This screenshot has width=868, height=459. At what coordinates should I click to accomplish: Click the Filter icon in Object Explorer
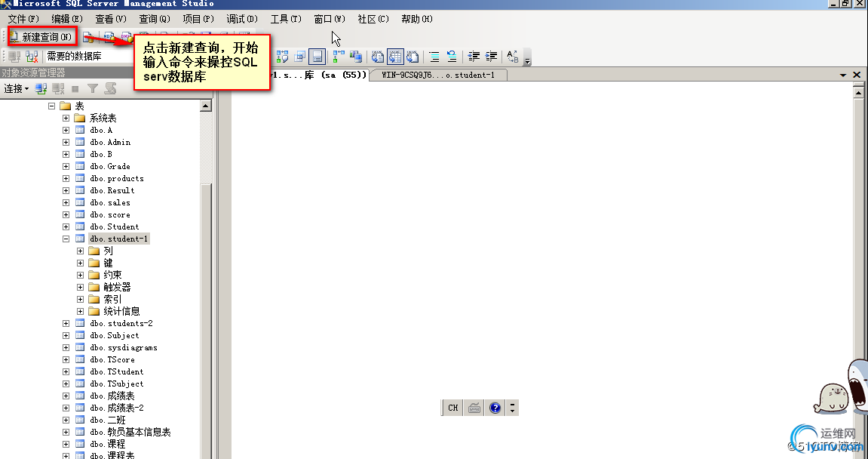(x=93, y=88)
